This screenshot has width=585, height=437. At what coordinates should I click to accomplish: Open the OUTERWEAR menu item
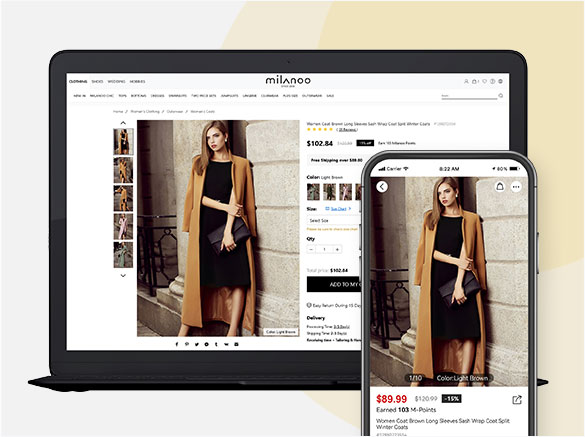point(312,96)
